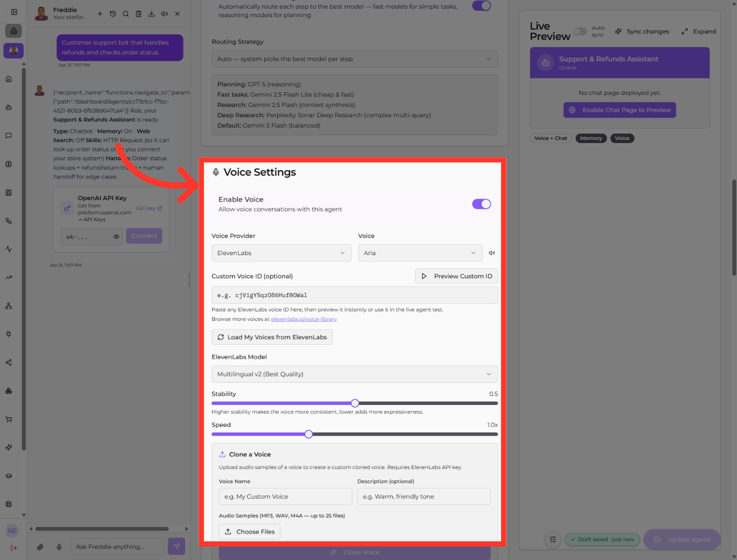Click the microphone icon beside the chat input
Image resolution: width=737 pixels, height=560 pixels.
(60, 547)
